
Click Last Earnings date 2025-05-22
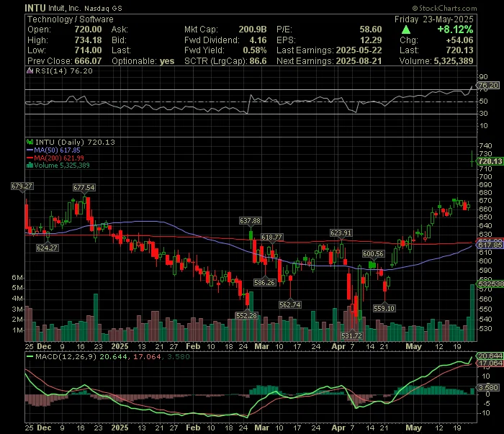point(359,50)
